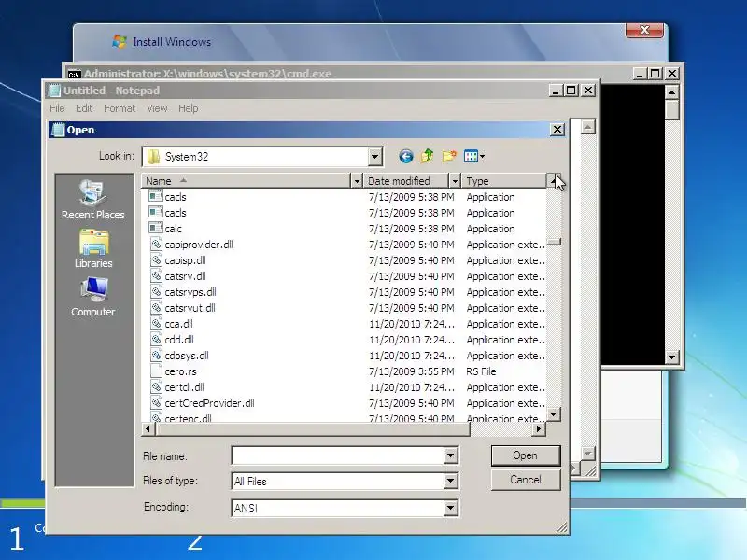Image resolution: width=747 pixels, height=560 pixels.
Task: Maximize the Notepad window
Action: coord(571,90)
